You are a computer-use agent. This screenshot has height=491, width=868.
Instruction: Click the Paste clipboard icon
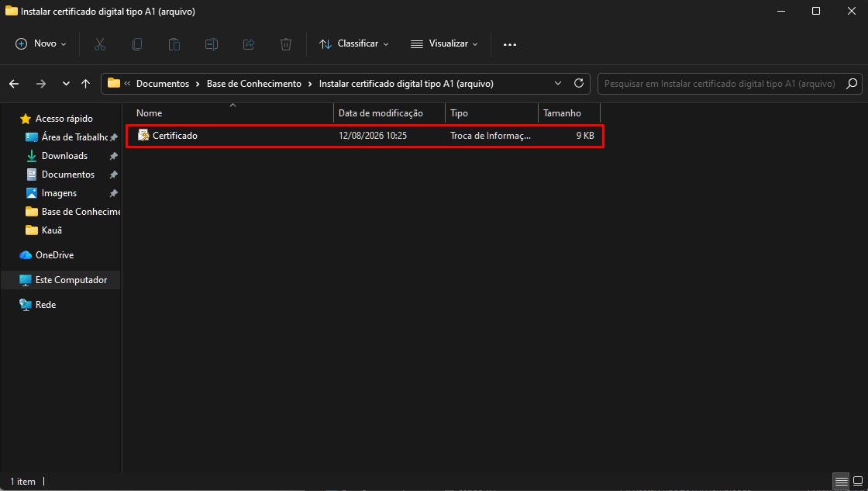click(174, 44)
